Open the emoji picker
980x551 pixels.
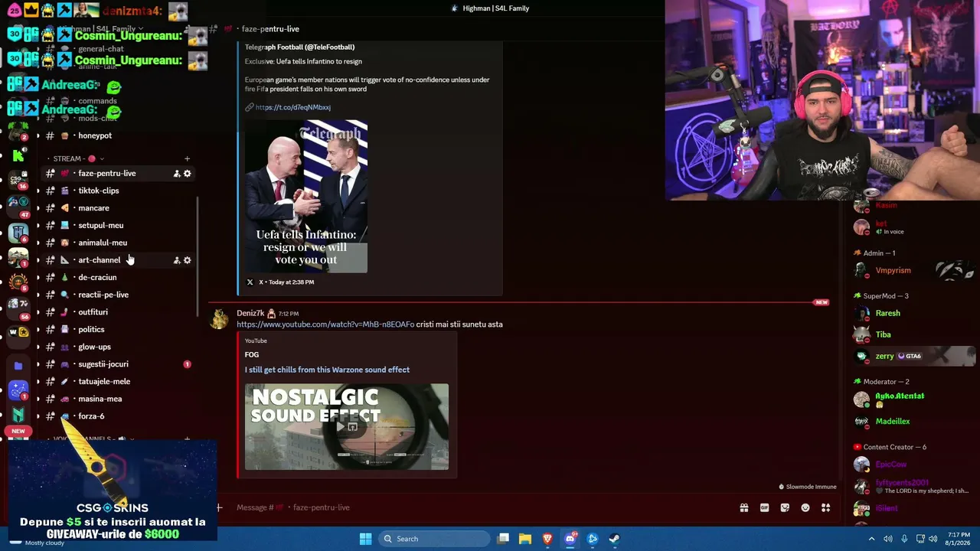[x=805, y=507]
